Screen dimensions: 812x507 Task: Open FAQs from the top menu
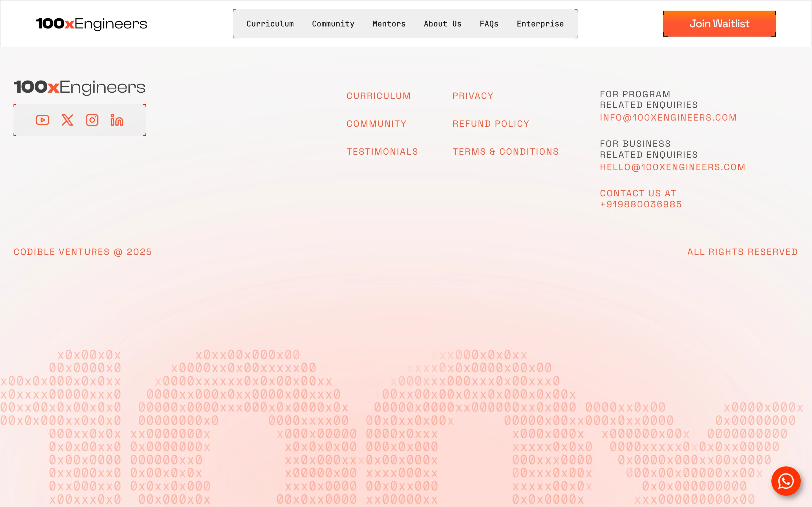point(489,24)
